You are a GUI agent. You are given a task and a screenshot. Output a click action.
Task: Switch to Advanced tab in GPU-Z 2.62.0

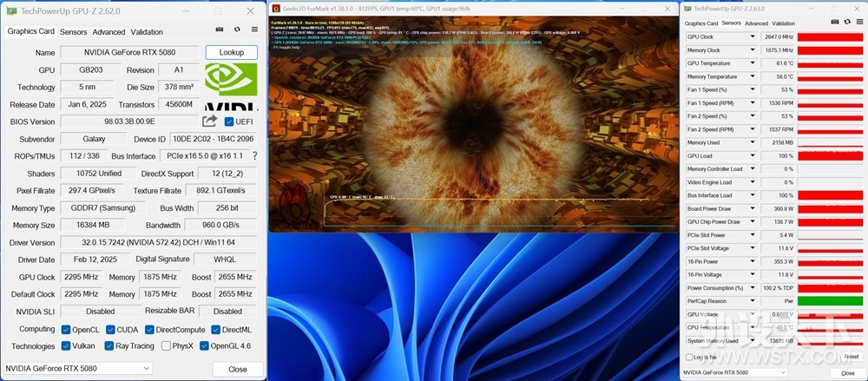click(x=108, y=32)
